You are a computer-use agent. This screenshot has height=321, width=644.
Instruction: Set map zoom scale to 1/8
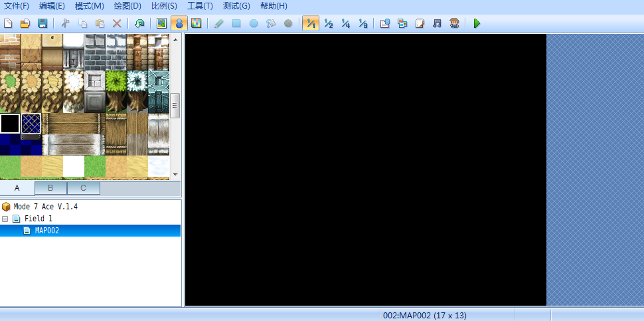[362, 23]
